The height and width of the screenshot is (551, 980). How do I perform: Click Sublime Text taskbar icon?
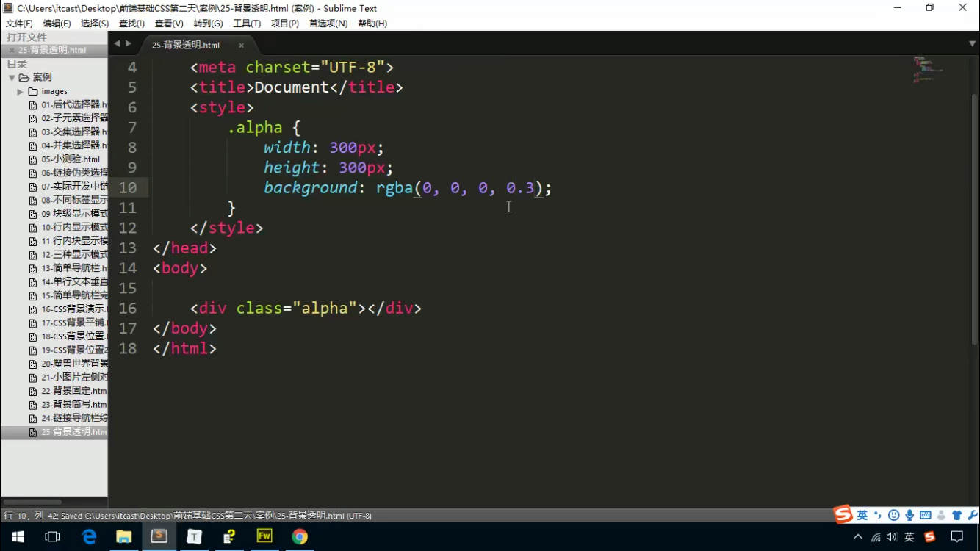159,537
